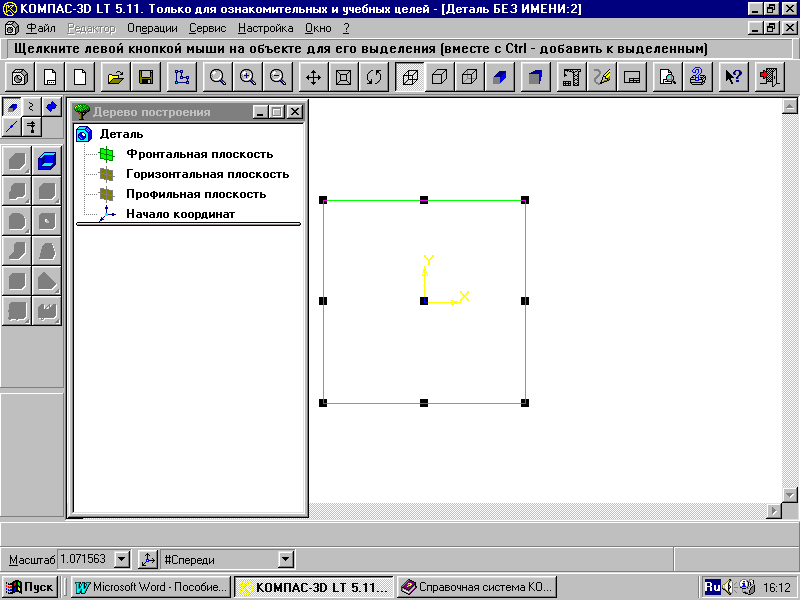Screen dimensions: 800x600
Task: Open the Файл menu
Action: pyautogui.click(x=41, y=29)
